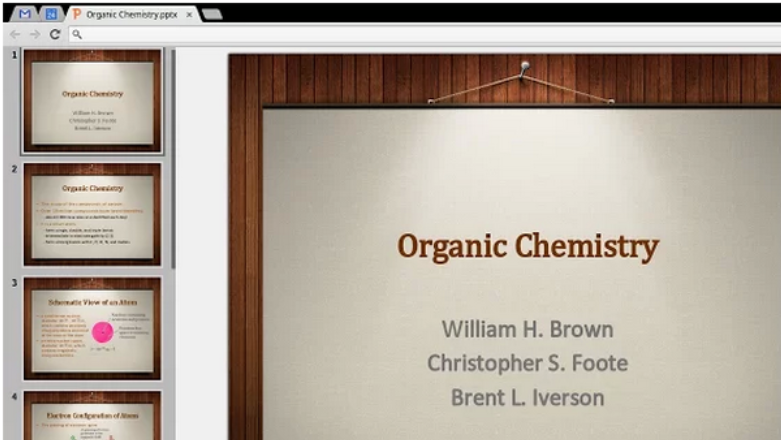Open the Gmail pinned tab
781x440 pixels.
[x=24, y=14]
